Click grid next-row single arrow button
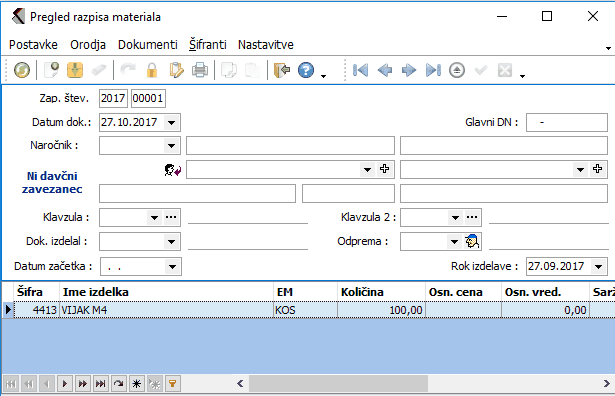 (x=65, y=383)
